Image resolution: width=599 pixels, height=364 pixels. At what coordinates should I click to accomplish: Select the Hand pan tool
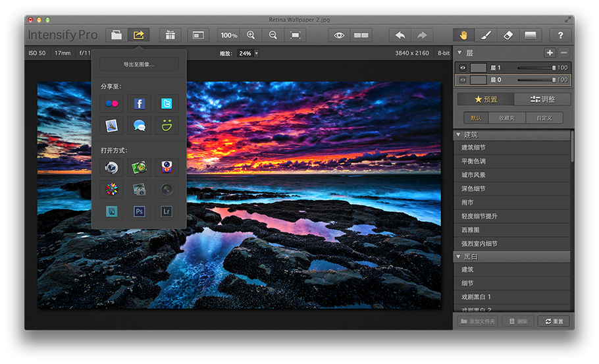(463, 35)
